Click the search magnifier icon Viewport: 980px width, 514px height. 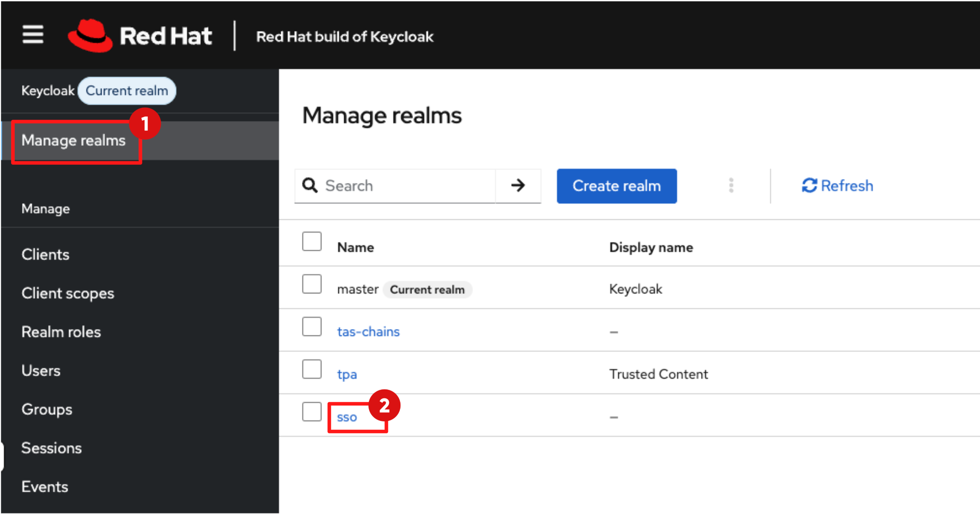pos(310,185)
